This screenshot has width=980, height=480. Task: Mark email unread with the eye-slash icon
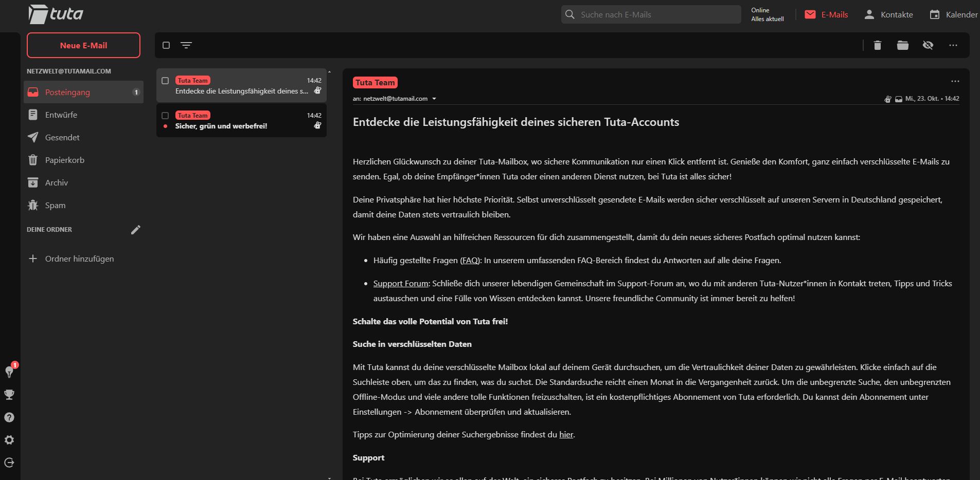tap(928, 45)
